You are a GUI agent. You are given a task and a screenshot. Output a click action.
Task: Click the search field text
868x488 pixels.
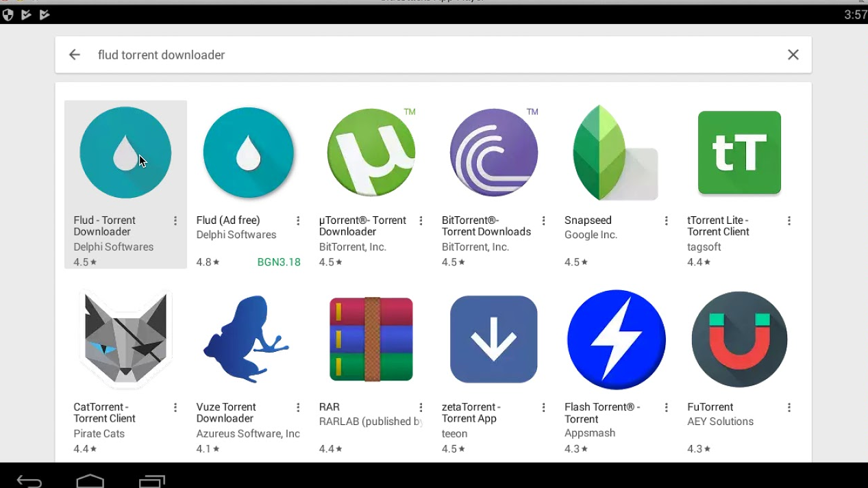tap(162, 55)
